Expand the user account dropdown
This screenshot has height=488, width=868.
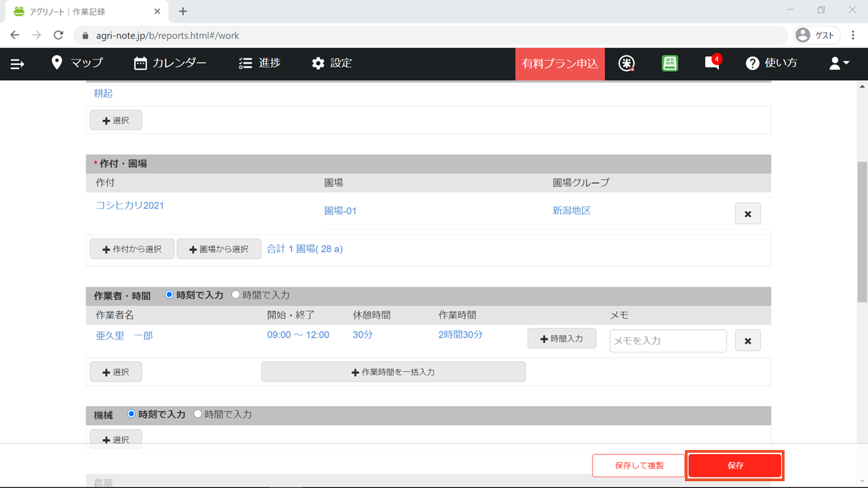[839, 64]
